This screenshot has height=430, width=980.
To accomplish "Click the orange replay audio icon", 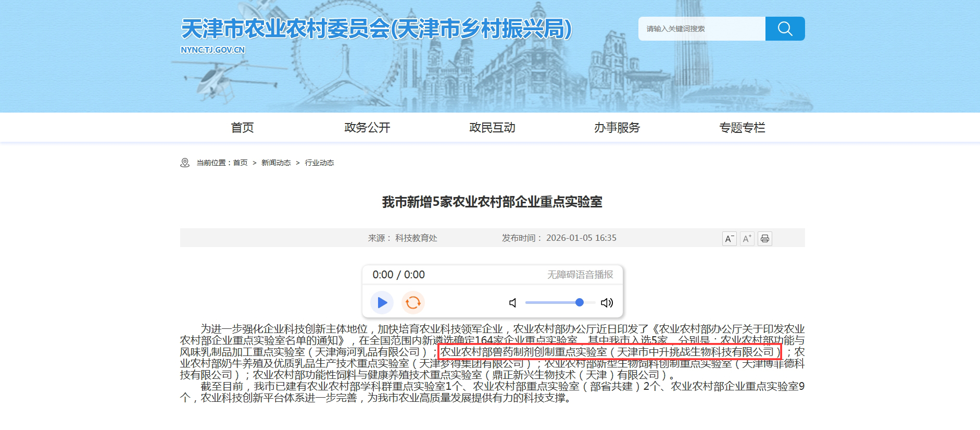I will [413, 302].
